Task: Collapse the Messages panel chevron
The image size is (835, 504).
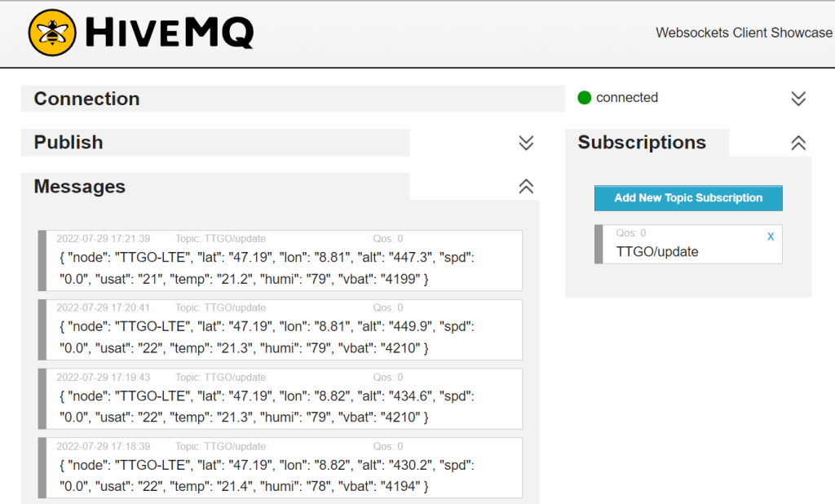Action: tap(526, 187)
